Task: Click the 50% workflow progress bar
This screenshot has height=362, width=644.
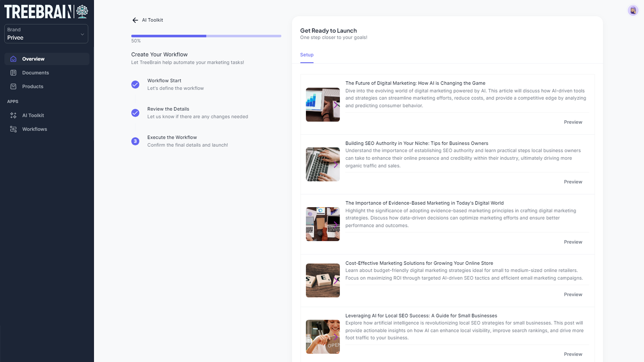Action: click(206, 36)
